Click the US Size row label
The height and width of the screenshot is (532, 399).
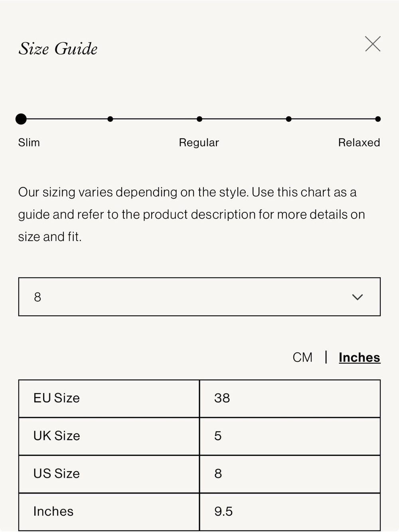click(x=57, y=474)
